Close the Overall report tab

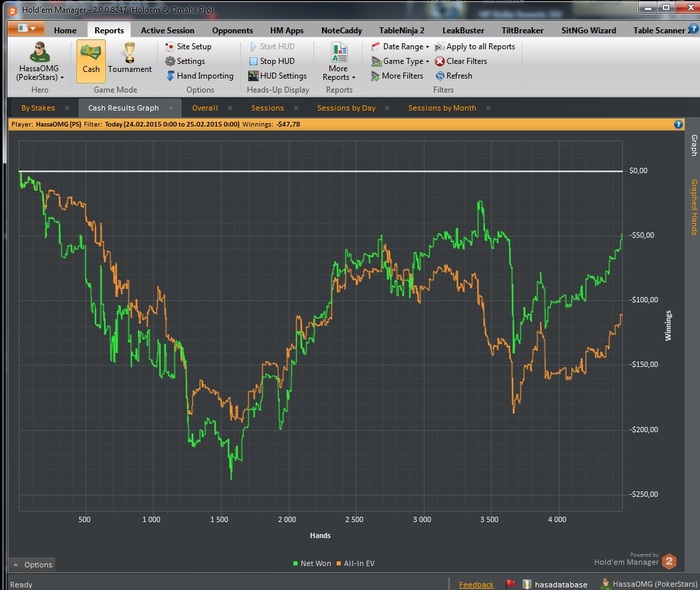230,108
